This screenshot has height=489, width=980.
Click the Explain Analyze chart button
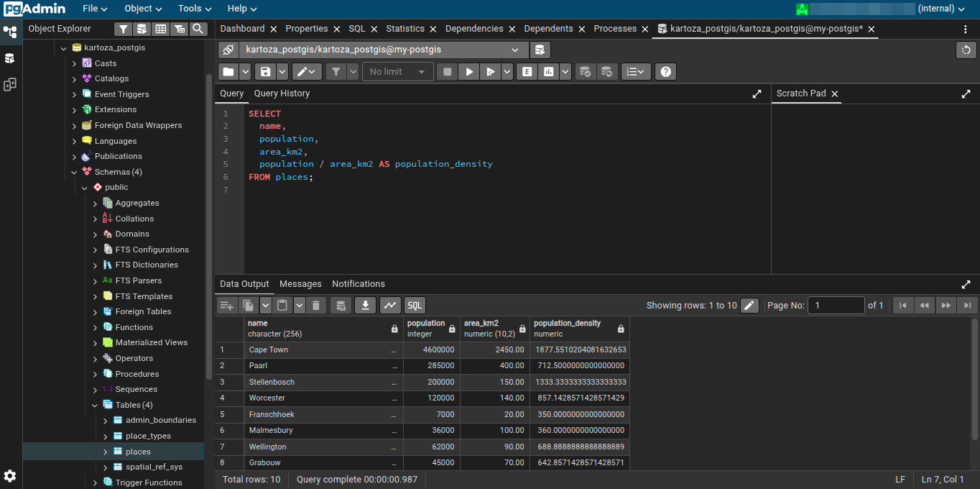550,72
